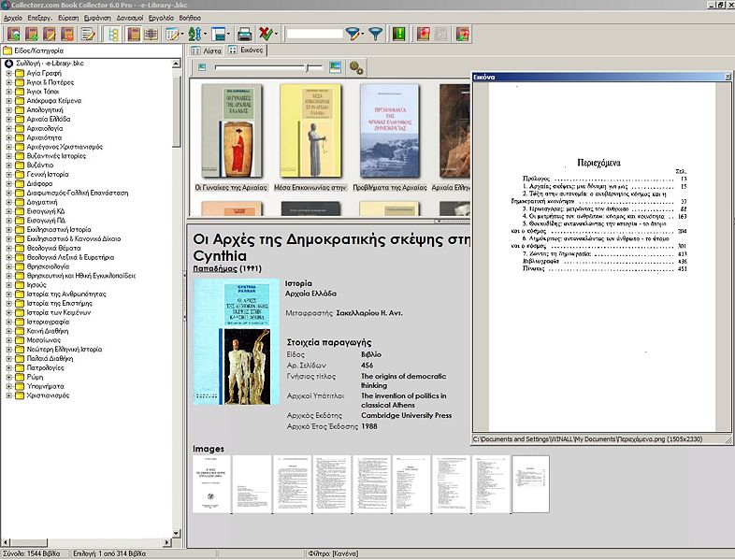The image size is (735, 560).
Task: Click the large thumbnail size icon
Action: click(x=335, y=67)
